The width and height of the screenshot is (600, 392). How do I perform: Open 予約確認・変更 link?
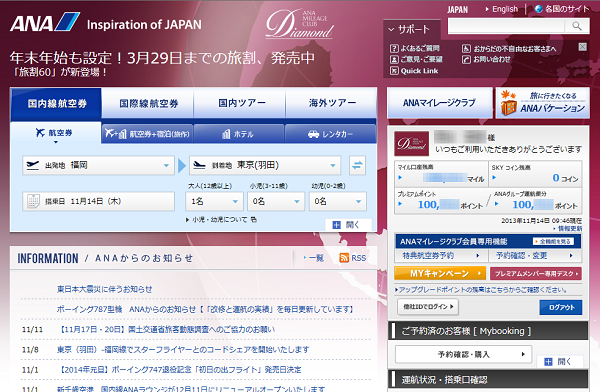coord(535,255)
